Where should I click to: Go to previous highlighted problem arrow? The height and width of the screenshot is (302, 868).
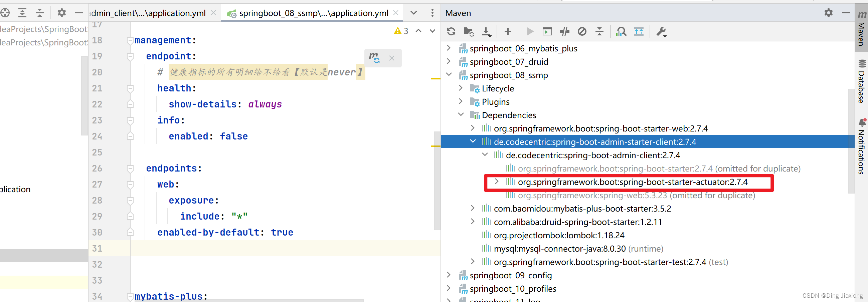(x=418, y=31)
